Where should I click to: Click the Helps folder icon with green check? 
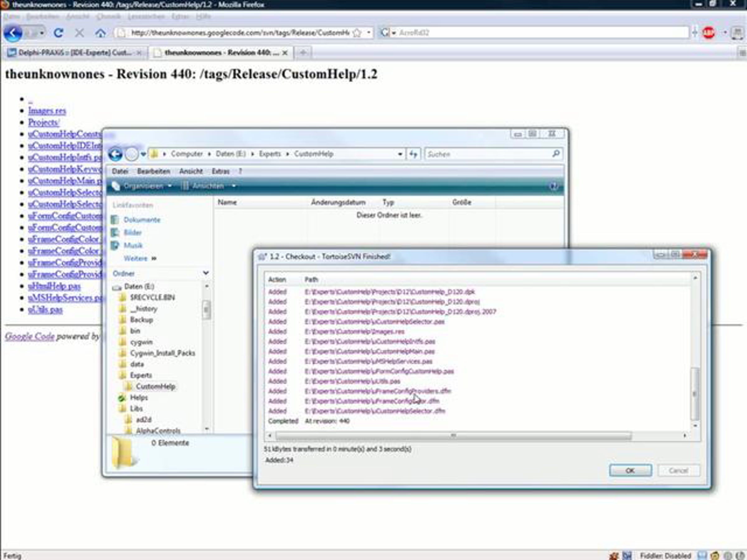pos(122,398)
